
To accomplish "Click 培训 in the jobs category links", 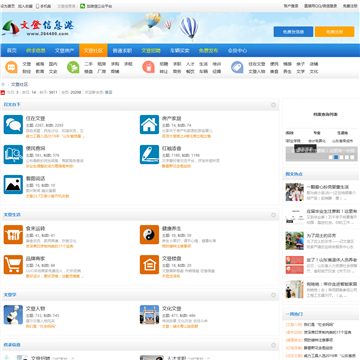I will [x=217, y=64].
